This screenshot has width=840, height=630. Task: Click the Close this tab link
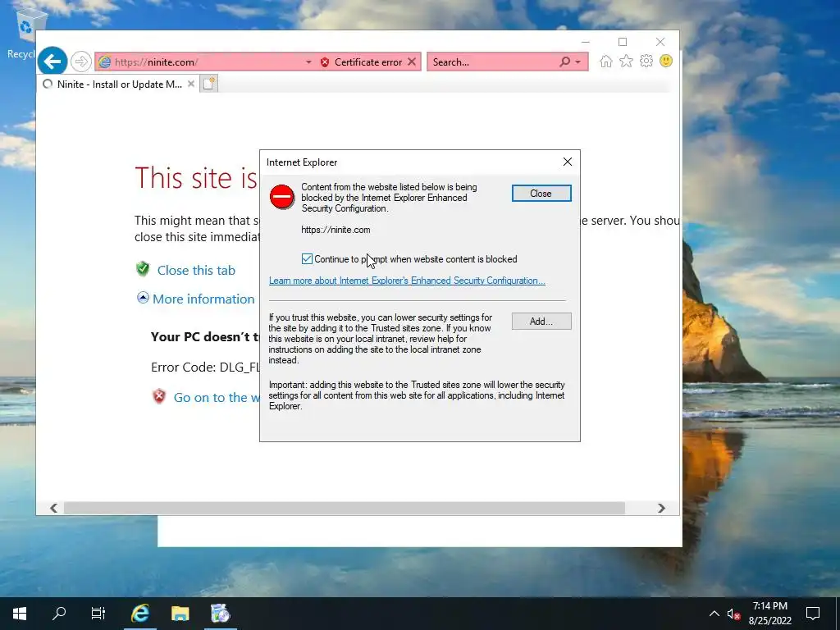pos(196,271)
